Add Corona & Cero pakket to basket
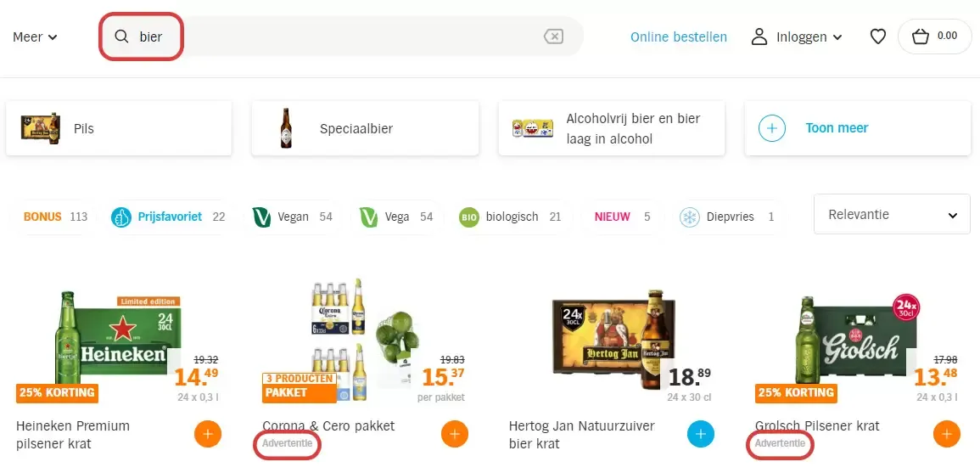The width and height of the screenshot is (980, 473). tap(455, 434)
